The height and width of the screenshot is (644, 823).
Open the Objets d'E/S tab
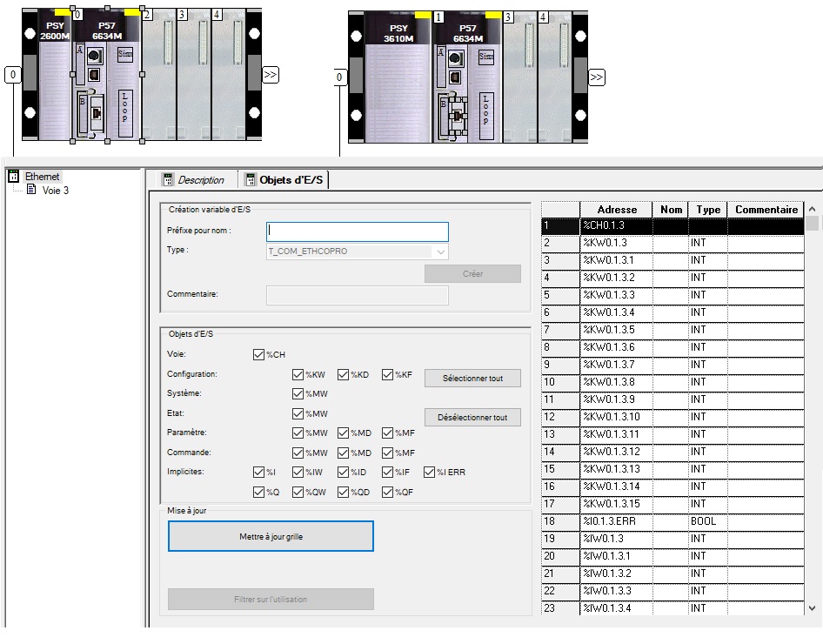[284, 180]
